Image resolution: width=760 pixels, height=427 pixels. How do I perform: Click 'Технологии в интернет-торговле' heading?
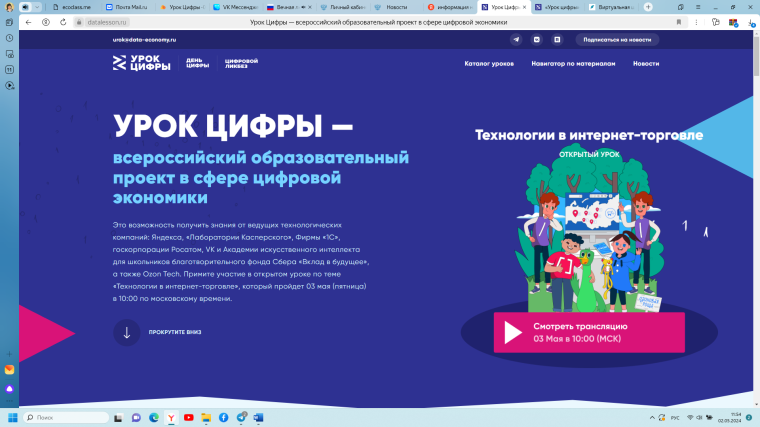589,135
